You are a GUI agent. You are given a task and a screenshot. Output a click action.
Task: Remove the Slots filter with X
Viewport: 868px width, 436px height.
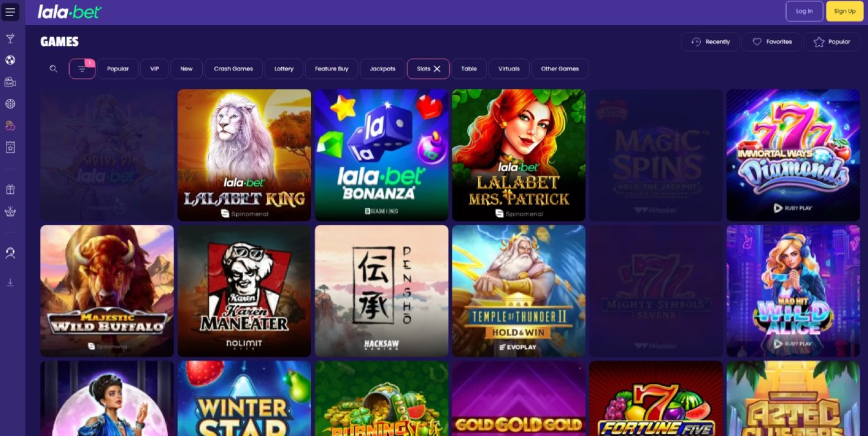click(437, 68)
